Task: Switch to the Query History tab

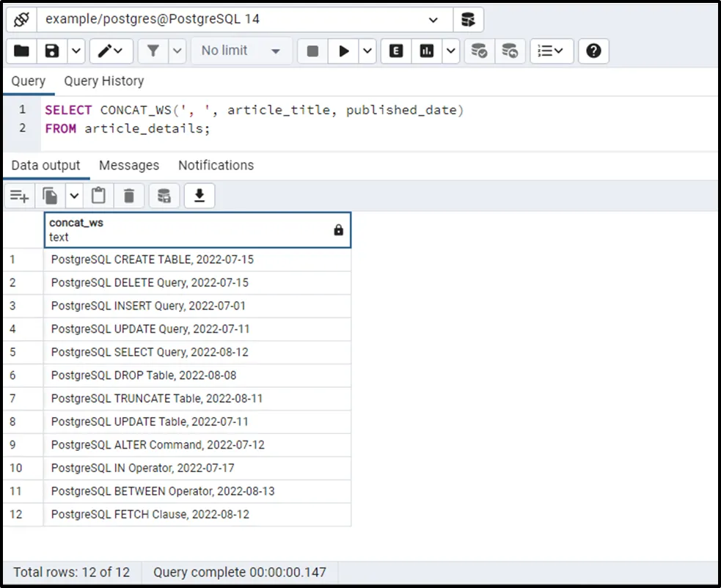Action: tap(103, 81)
